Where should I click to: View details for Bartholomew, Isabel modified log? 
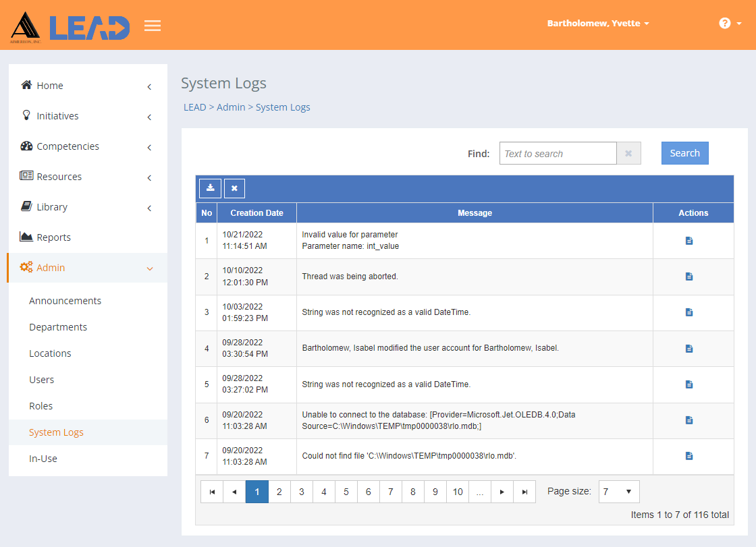689,349
